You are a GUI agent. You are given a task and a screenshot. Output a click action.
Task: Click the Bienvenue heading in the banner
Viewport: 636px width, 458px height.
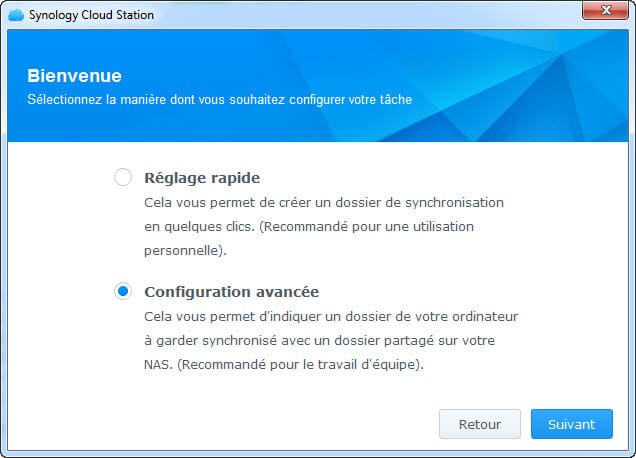click(x=74, y=76)
